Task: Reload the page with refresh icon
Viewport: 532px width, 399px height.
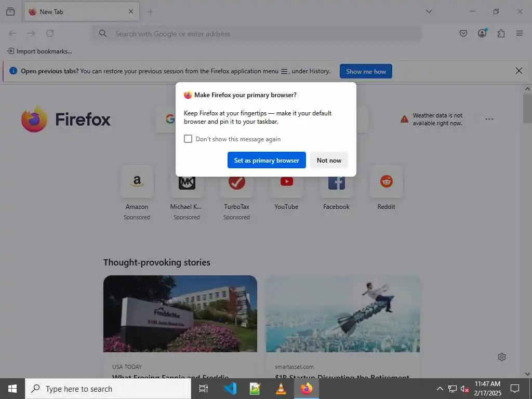Action: pyautogui.click(x=50, y=33)
